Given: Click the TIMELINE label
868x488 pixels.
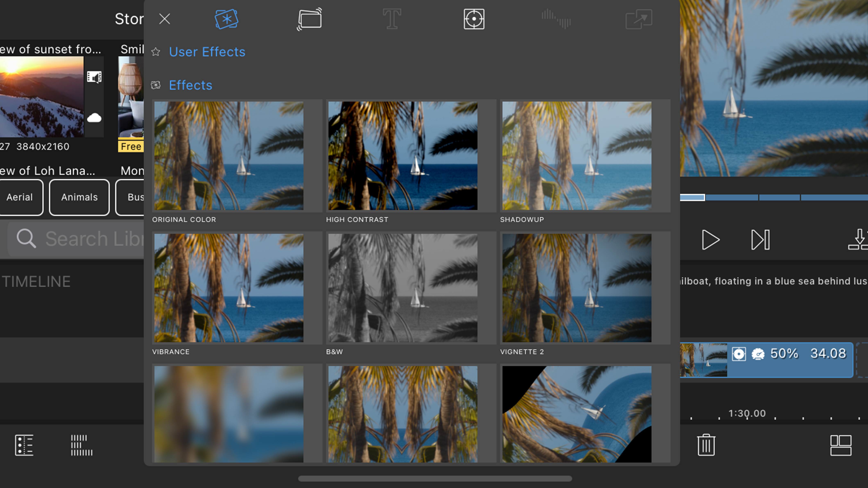Looking at the screenshot, I should coord(36,282).
